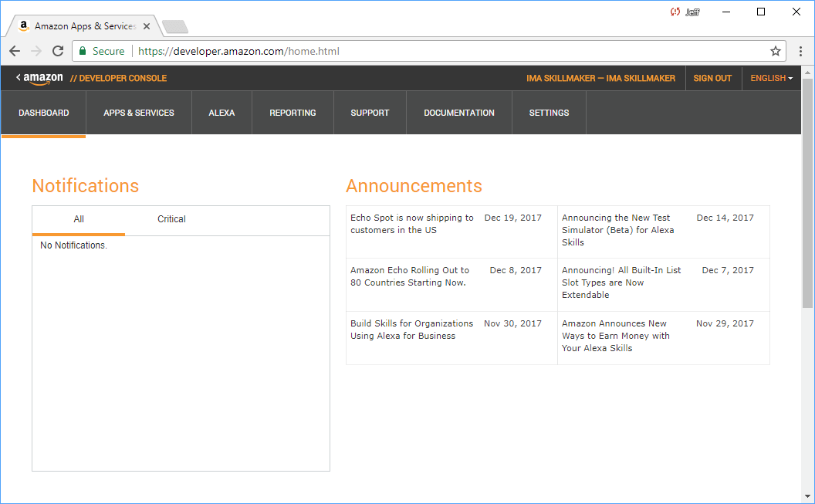Open the Chrome three-dot menu
The width and height of the screenshot is (815, 504).
coord(800,51)
